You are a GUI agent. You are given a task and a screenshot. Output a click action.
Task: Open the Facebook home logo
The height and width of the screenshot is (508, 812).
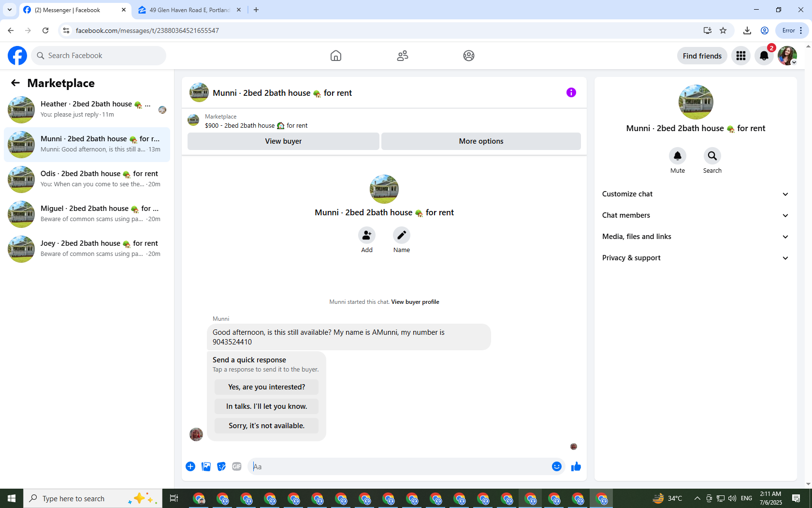pyautogui.click(x=17, y=56)
